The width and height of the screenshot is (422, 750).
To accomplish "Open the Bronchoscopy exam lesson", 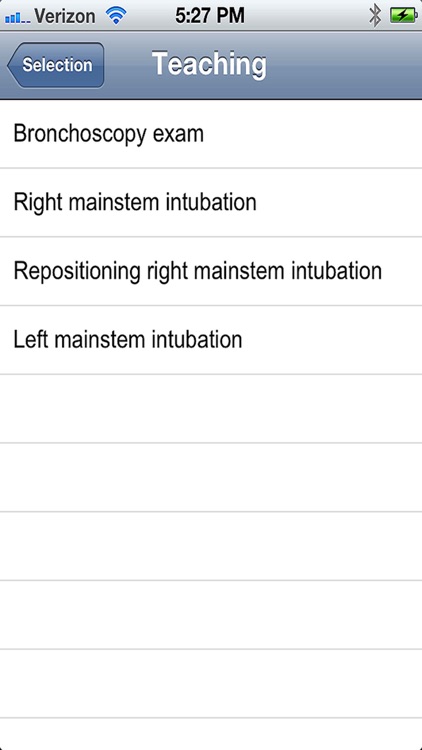I will [x=211, y=134].
